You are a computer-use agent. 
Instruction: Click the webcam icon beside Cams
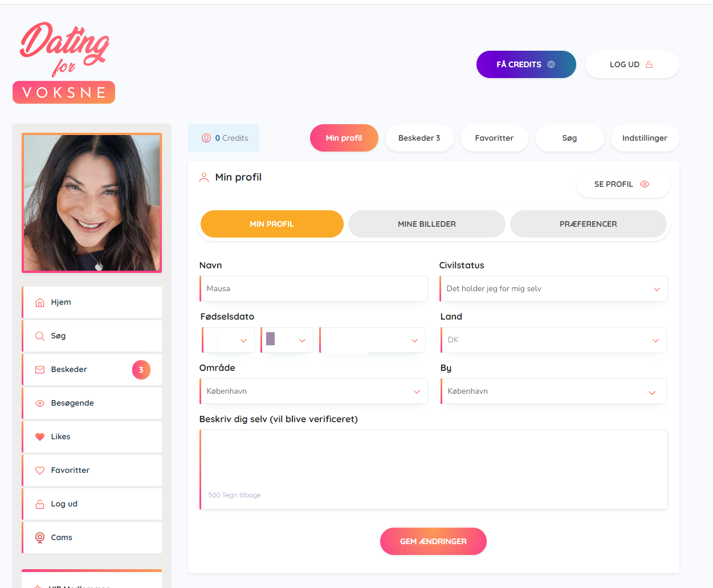[x=40, y=537]
